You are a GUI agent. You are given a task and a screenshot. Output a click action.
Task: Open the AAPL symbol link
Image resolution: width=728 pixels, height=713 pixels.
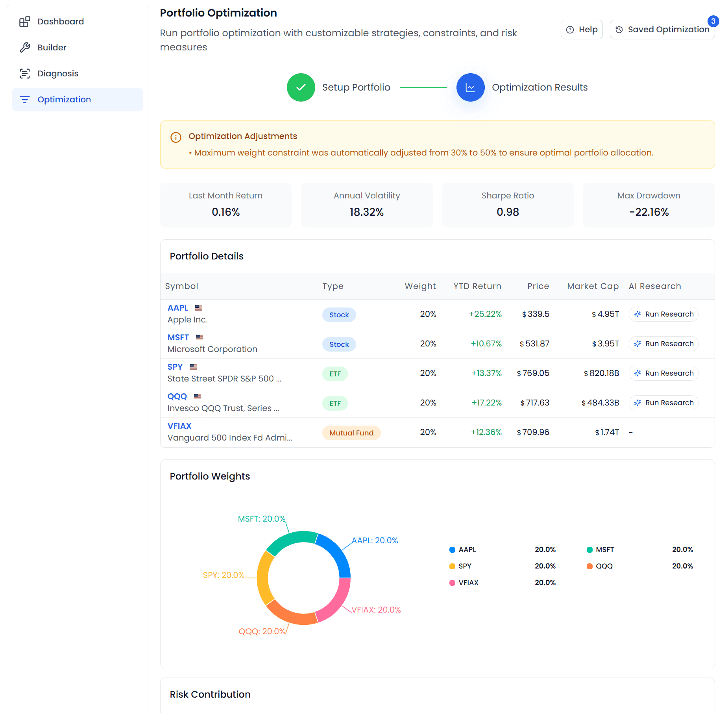pyautogui.click(x=178, y=308)
